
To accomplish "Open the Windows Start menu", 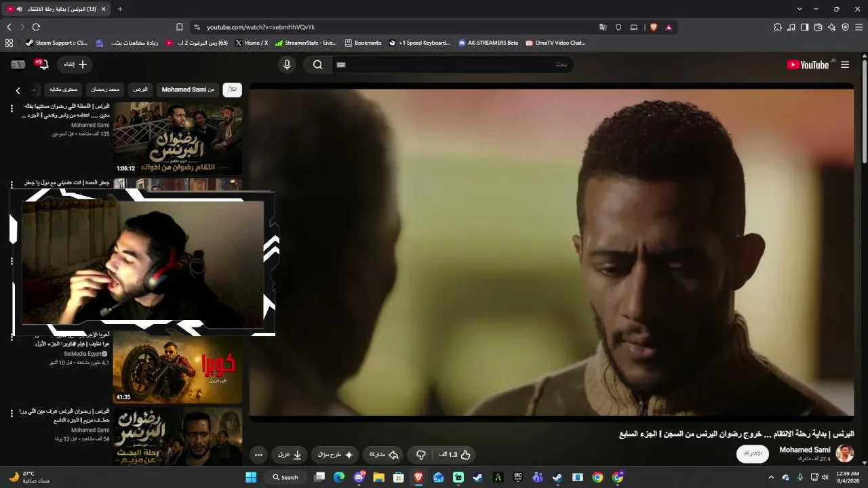I will tap(251, 477).
